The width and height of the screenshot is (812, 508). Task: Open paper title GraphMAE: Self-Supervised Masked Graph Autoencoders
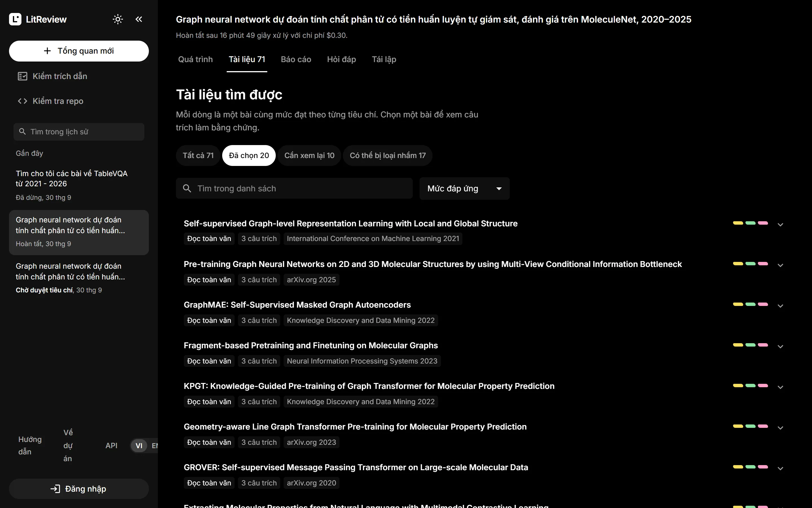pyautogui.click(x=297, y=305)
